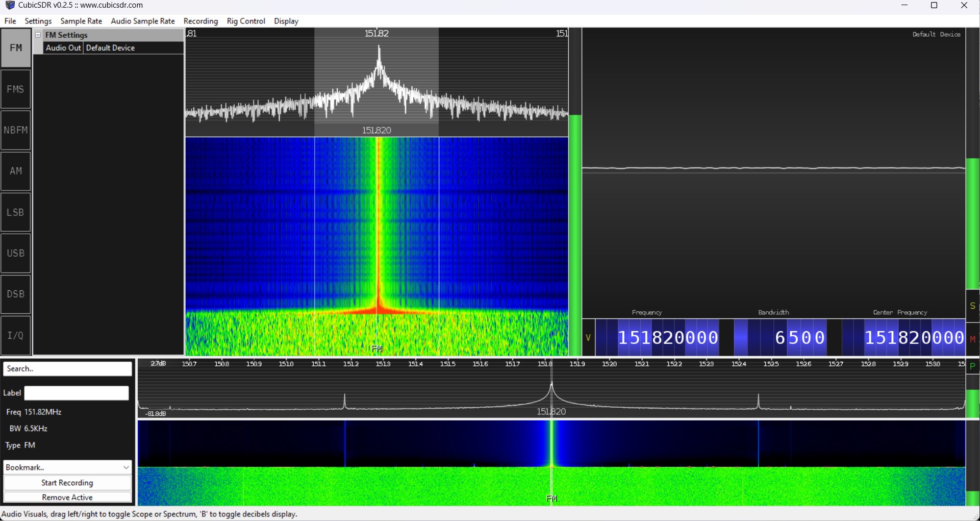Viewport: 980px width, 521px height.
Task: Switch to FMS stereo demodulator mode
Action: click(16, 89)
